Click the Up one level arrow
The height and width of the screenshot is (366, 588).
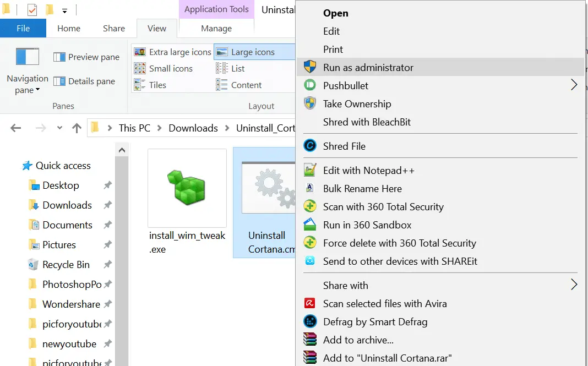click(77, 128)
